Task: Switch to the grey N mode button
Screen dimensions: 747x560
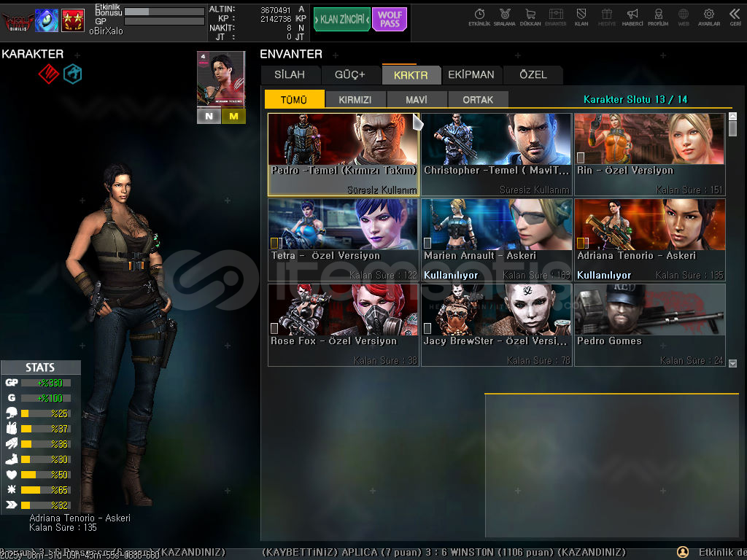Action: 209,116
